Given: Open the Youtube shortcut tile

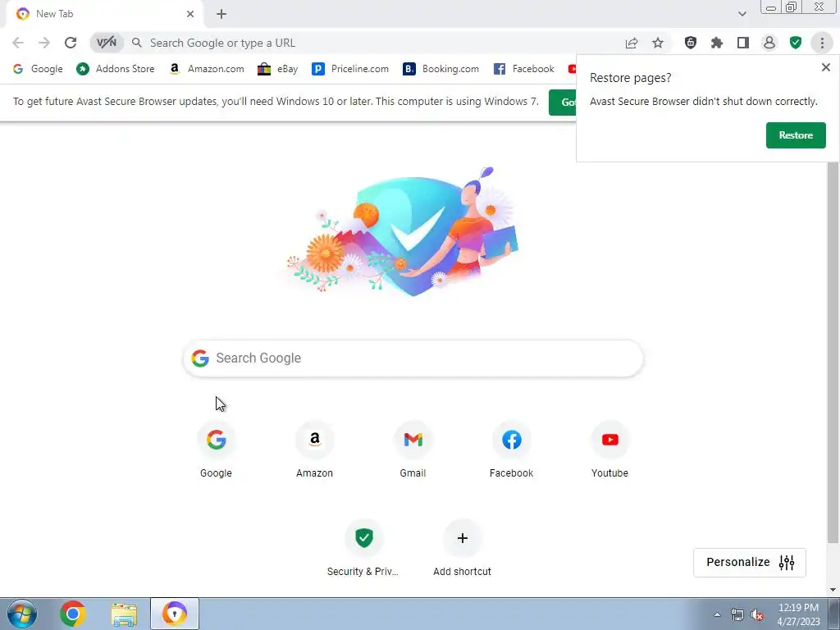Looking at the screenshot, I should point(609,450).
